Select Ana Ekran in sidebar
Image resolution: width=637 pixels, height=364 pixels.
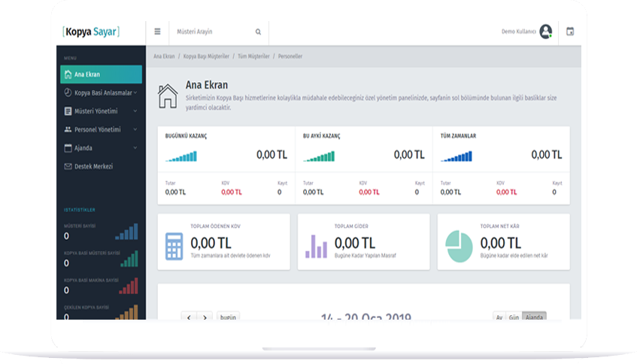coord(101,74)
